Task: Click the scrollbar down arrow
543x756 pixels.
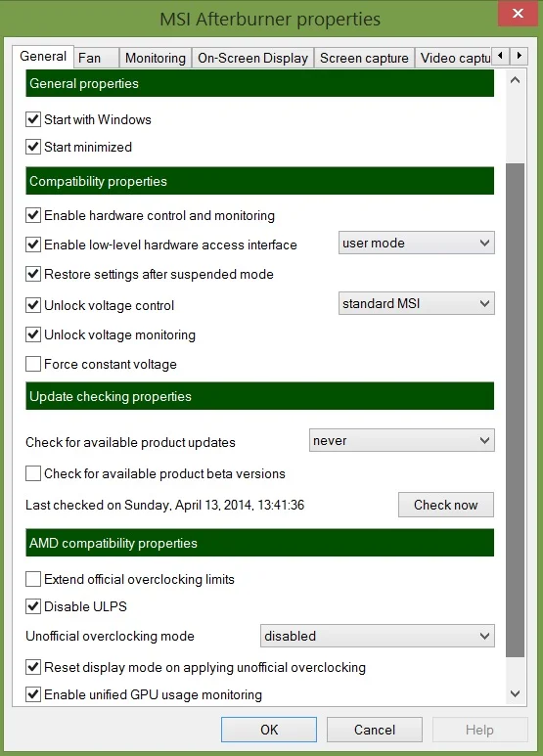Action: (x=515, y=693)
